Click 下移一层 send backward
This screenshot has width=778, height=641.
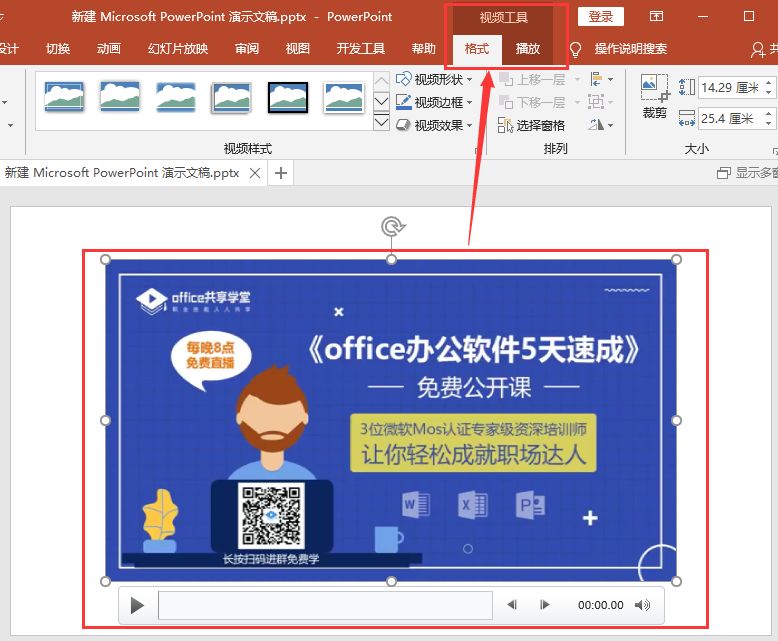532,102
